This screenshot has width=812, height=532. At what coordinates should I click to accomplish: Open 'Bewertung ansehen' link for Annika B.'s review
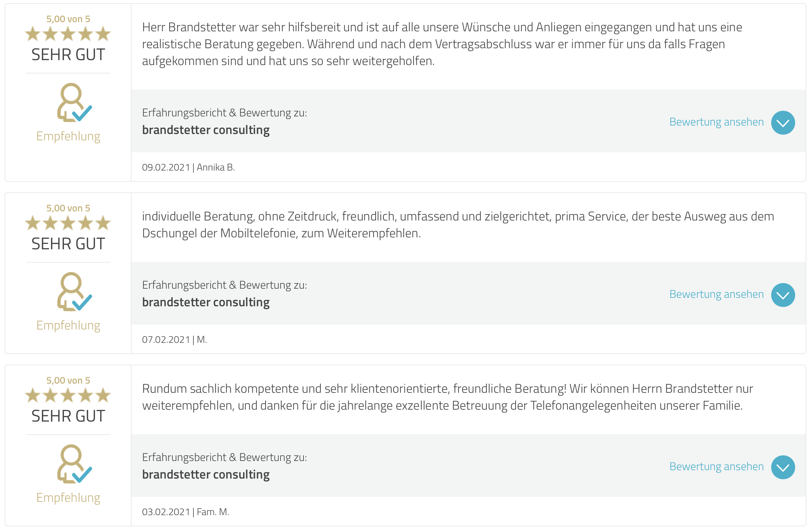[x=716, y=122]
